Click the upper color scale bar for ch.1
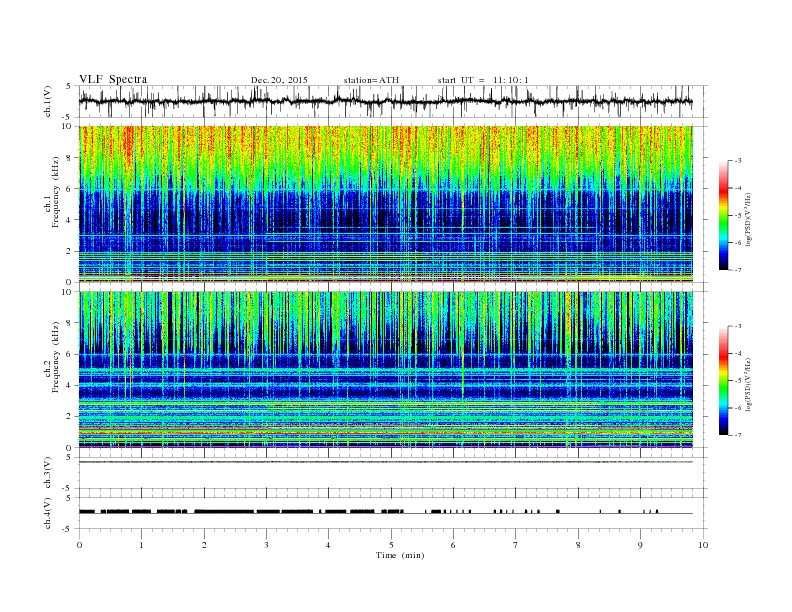The height and width of the screenshot is (612, 792). click(x=723, y=215)
